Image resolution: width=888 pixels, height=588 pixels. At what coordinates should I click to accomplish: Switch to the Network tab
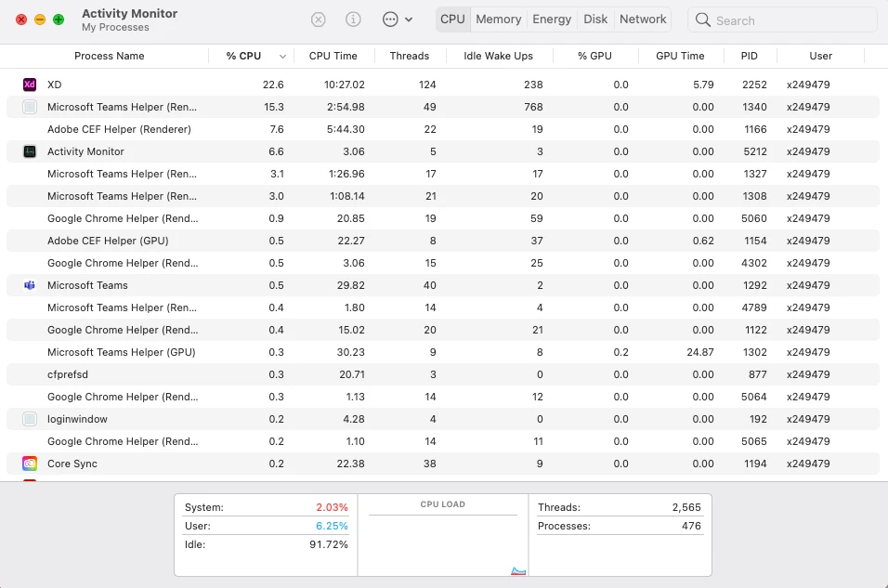(x=643, y=20)
